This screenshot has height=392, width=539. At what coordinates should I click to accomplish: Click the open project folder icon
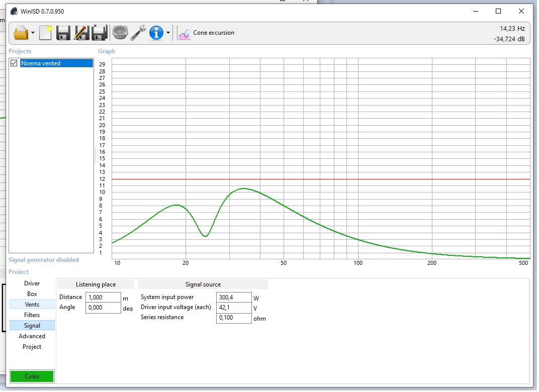[21, 33]
